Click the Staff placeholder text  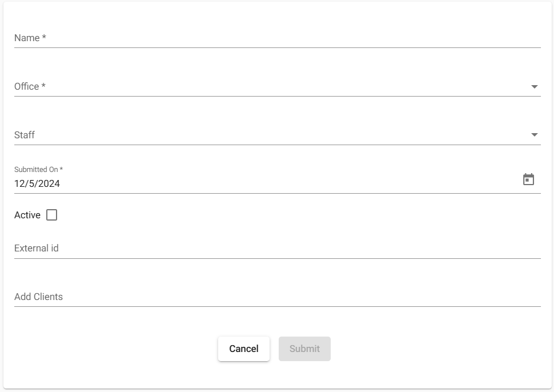point(25,135)
